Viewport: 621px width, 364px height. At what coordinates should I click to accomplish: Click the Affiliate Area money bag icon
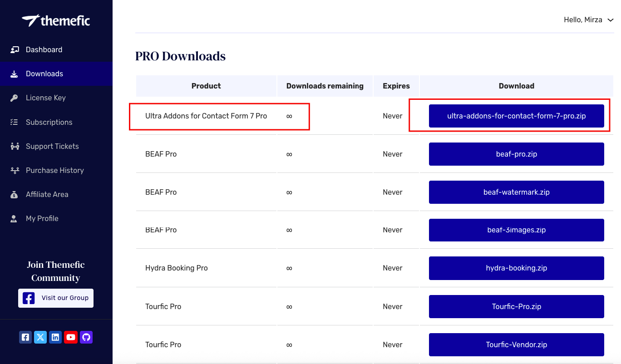(x=15, y=194)
